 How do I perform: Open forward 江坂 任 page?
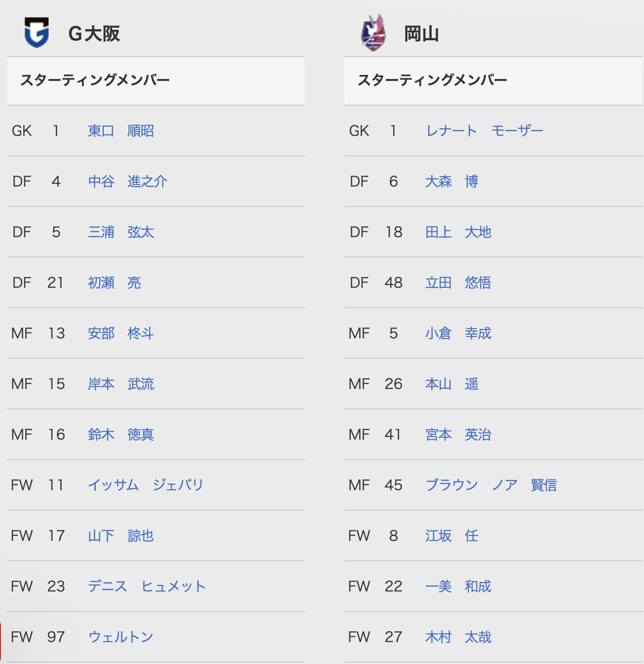pos(451,536)
